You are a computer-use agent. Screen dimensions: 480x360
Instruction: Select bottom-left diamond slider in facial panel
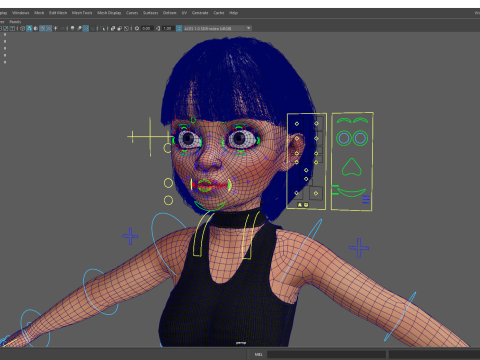296,193
